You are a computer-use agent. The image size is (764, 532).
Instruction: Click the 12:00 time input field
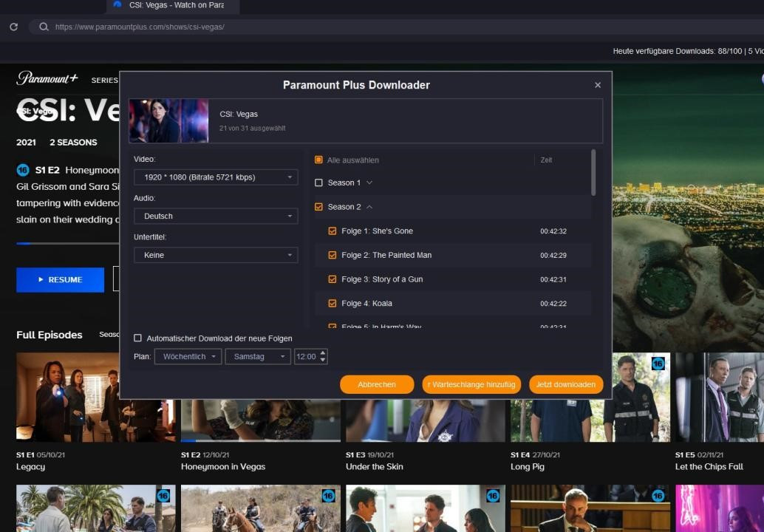click(x=306, y=357)
